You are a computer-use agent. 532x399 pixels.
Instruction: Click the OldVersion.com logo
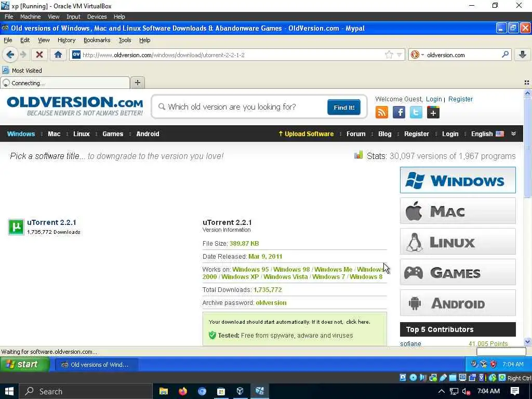(75, 106)
